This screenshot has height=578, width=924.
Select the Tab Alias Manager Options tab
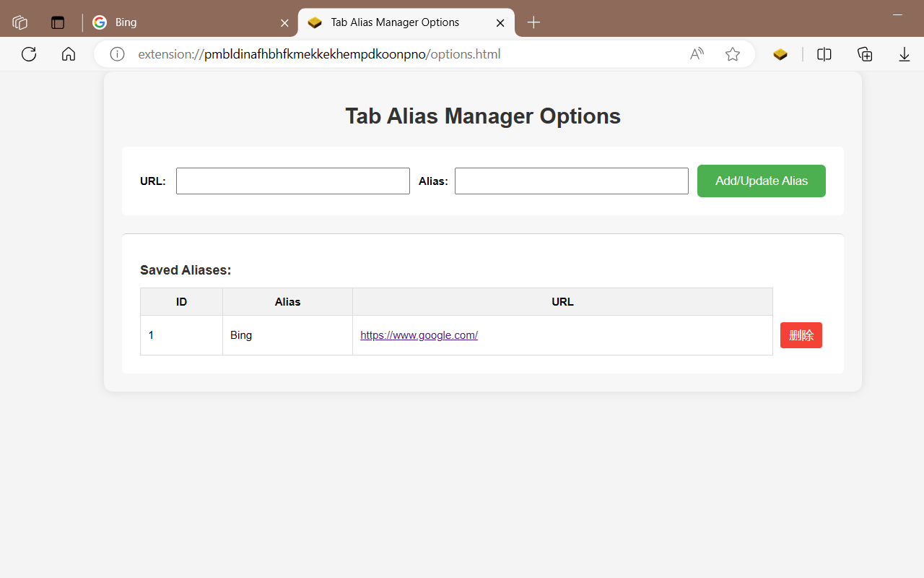pyautogui.click(x=395, y=22)
